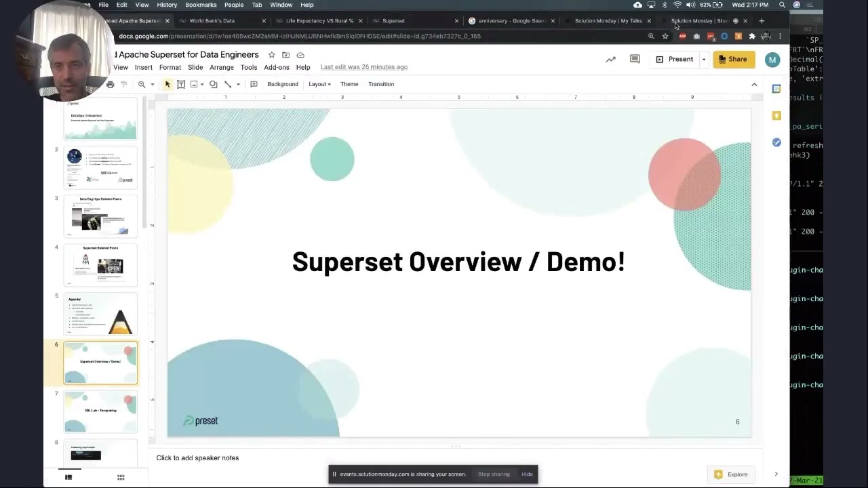
Task: Open the Arrange menu
Action: pos(222,67)
